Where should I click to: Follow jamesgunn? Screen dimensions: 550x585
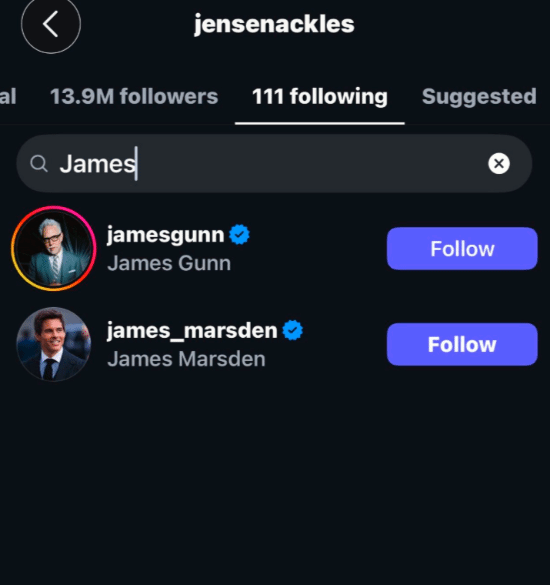pyautogui.click(x=462, y=248)
